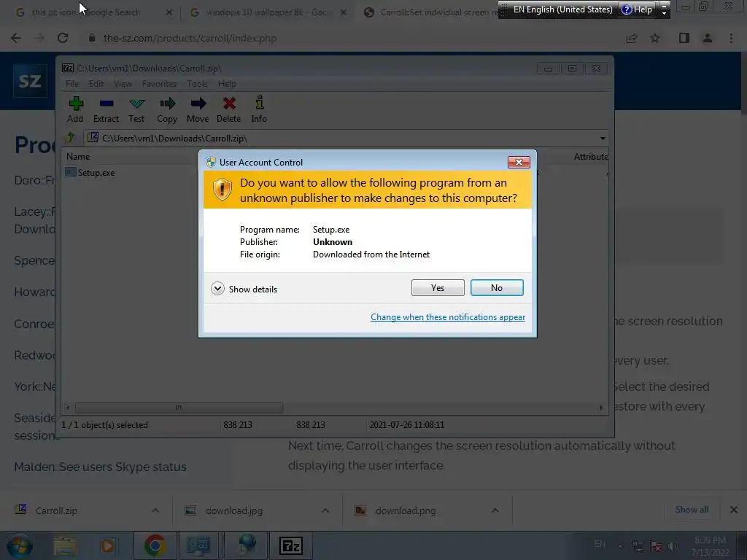Click the Attributes column header in 7-Zip
The image size is (747, 560).
[x=591, y=157]
